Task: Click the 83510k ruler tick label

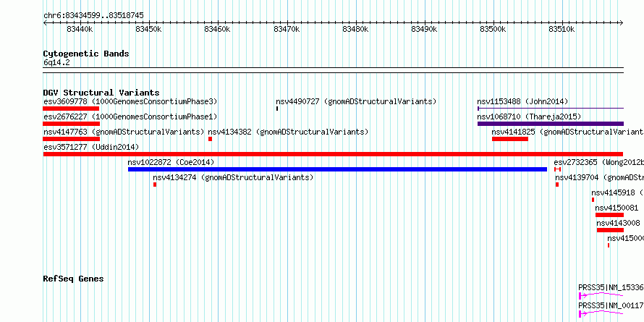Action: pos(562,30)
